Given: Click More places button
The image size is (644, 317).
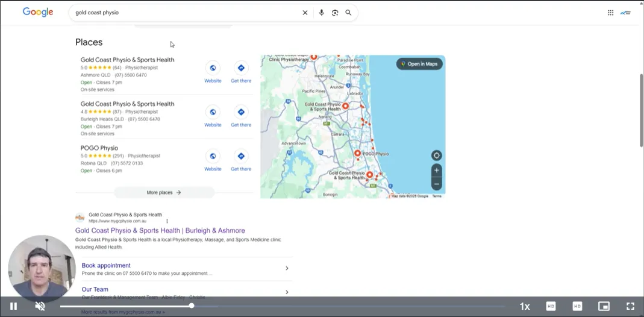Looking at the screenshot, I should [x=164, y=192].
